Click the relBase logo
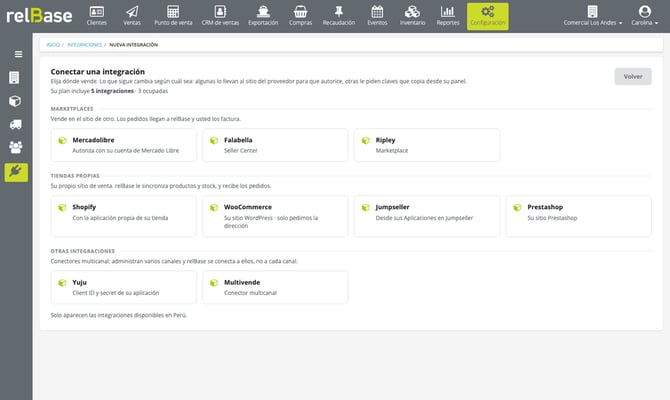670x400 pixels. [x=39, y=16]
